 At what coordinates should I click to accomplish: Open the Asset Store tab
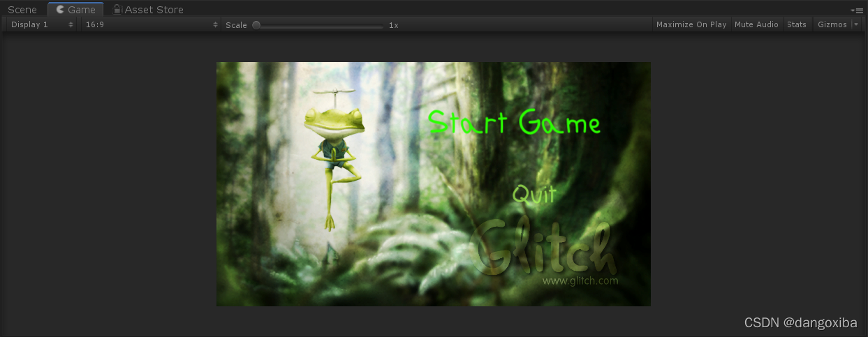(147, 10)
